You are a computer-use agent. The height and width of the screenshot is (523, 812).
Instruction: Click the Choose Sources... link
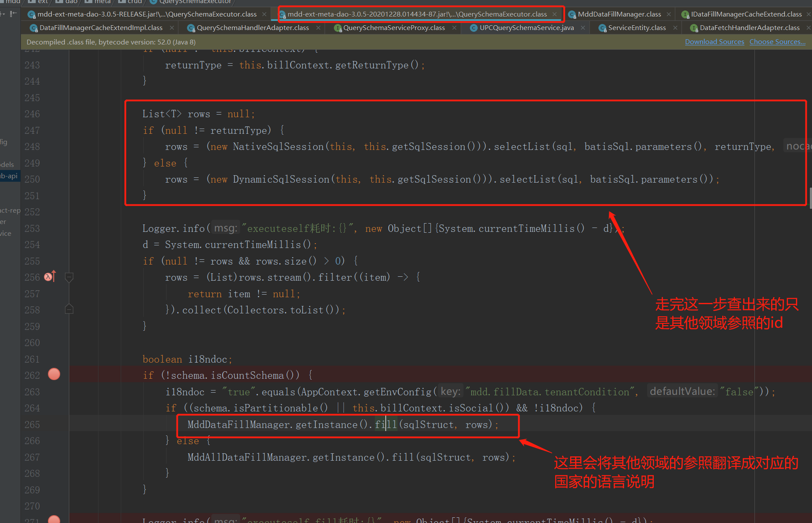point(777,42)
